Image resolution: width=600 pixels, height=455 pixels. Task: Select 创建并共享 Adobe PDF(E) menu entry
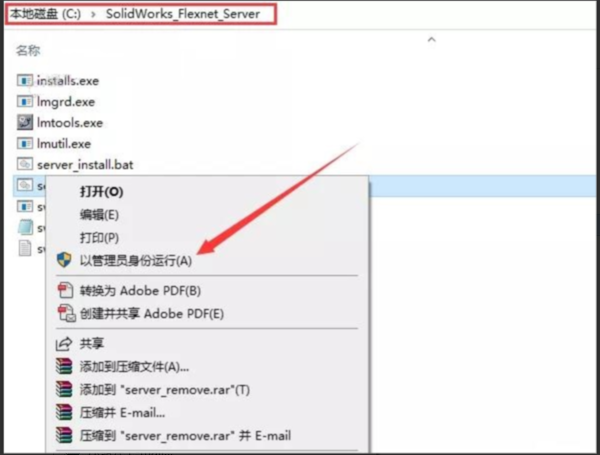[x=152, y=314]
